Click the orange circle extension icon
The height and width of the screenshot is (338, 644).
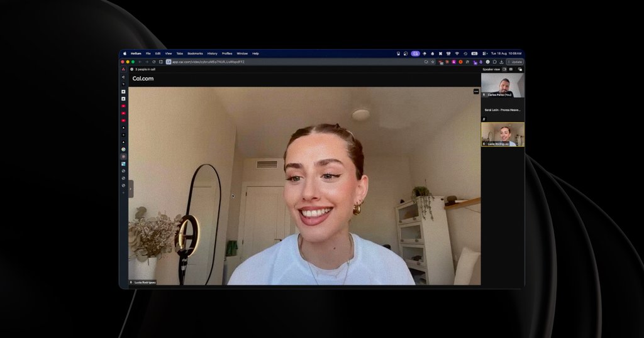(x=460, y=62)
